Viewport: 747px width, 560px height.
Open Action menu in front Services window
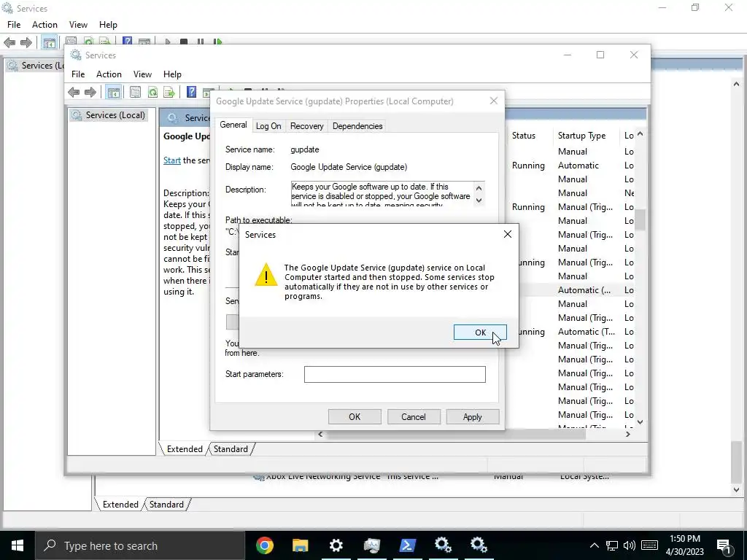[109, 74]
